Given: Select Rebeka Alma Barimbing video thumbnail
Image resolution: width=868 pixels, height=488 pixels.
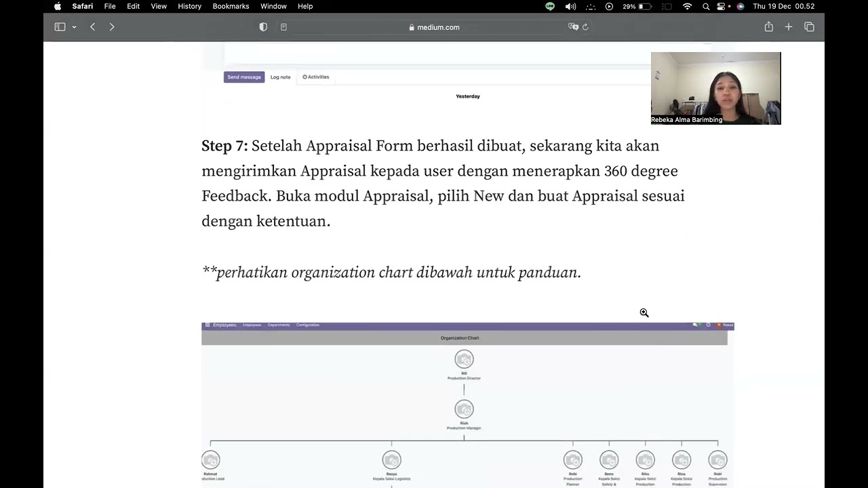Looking at the screenshot, I should [715, 88].
